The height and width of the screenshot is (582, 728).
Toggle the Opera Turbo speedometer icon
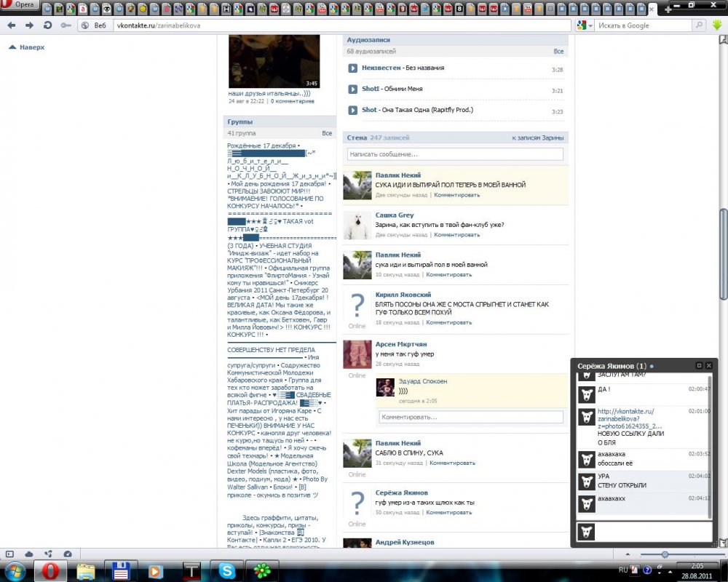click(67, 554)
